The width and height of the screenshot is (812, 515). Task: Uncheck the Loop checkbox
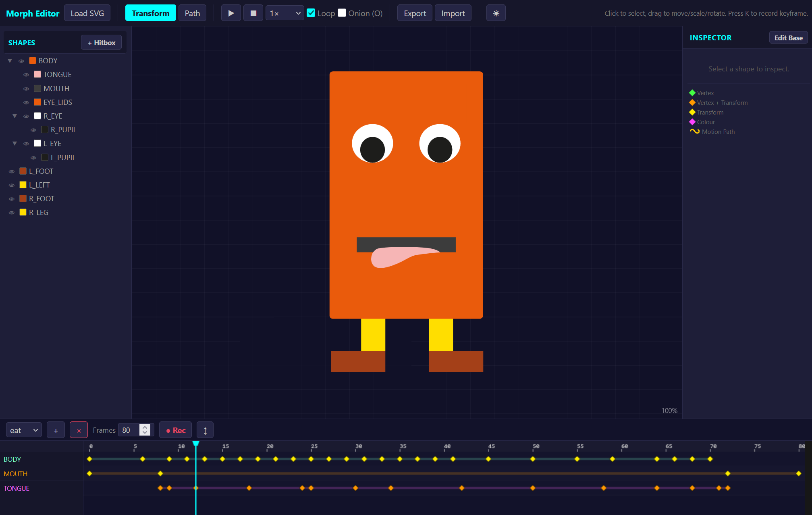[311, 13]
